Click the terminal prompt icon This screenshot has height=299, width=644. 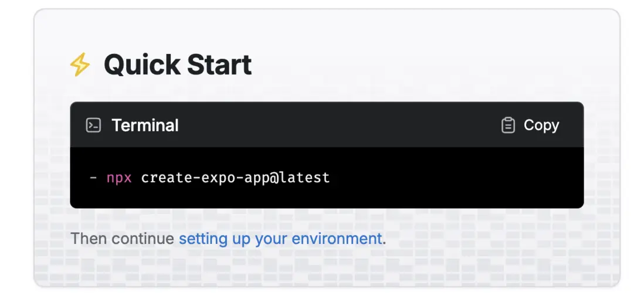pos(93,125)
